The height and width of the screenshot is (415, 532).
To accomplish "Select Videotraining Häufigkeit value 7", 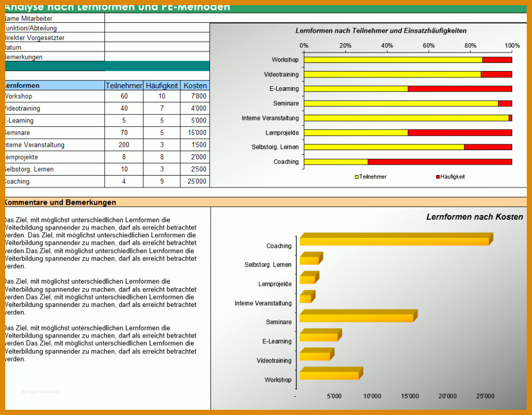I will (162, 108).
